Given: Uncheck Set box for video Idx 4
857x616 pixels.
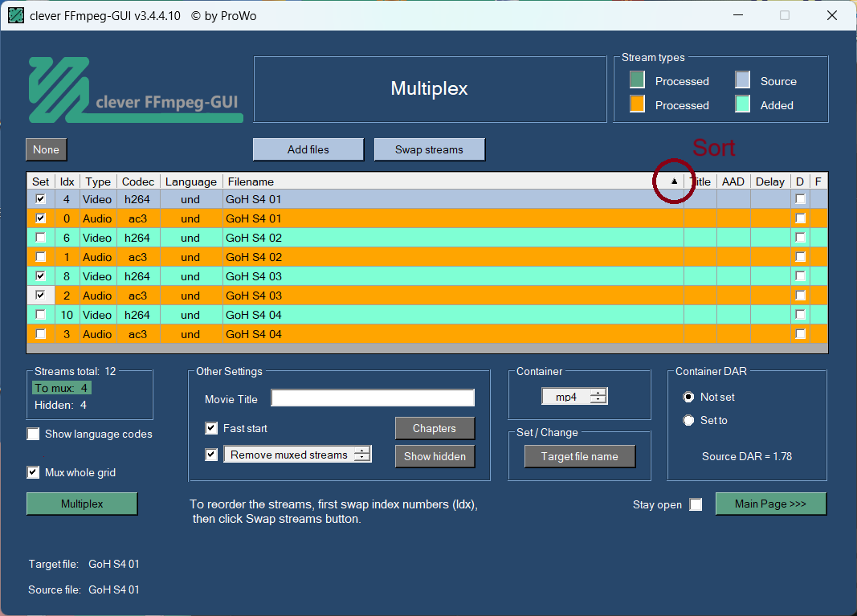Looking at the screenshot, I should click(x=40, y=199).
